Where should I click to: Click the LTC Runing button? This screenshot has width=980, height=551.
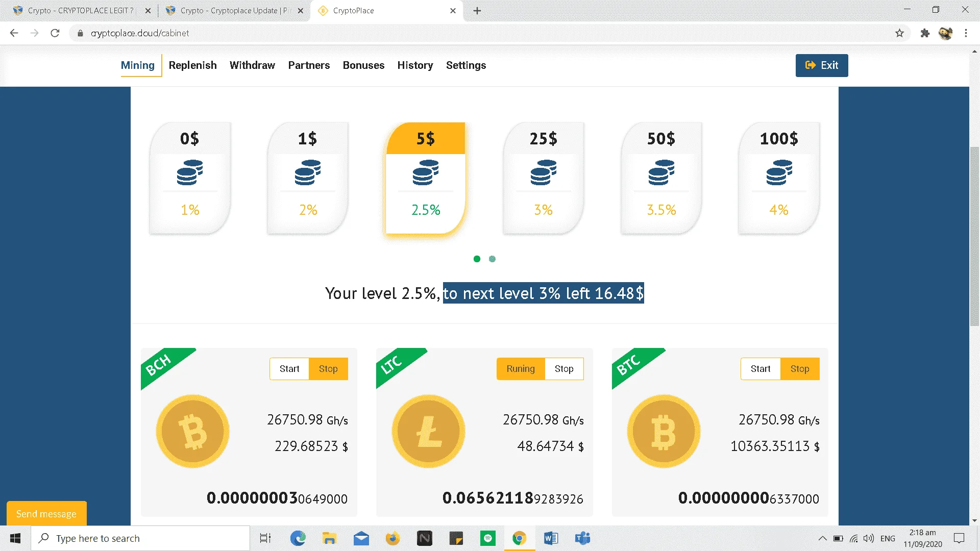521,368
